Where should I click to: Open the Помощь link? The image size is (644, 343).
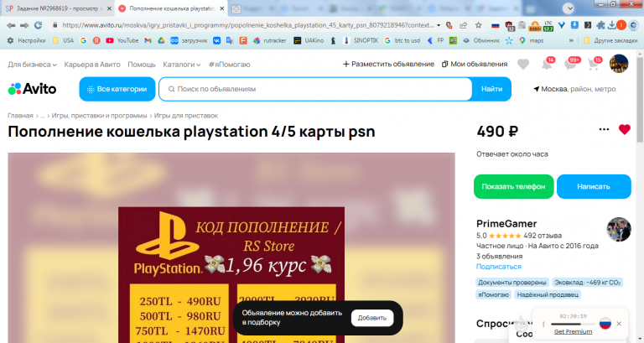click(141, 65)
